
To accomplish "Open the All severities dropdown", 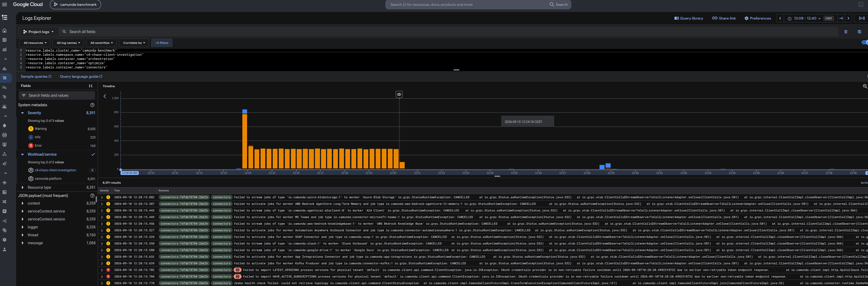I will pos(101,43).
